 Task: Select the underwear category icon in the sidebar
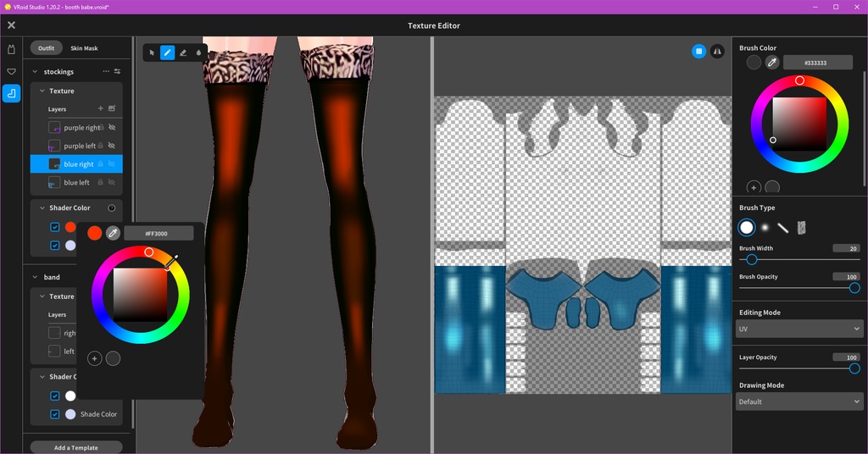point(11,71)
